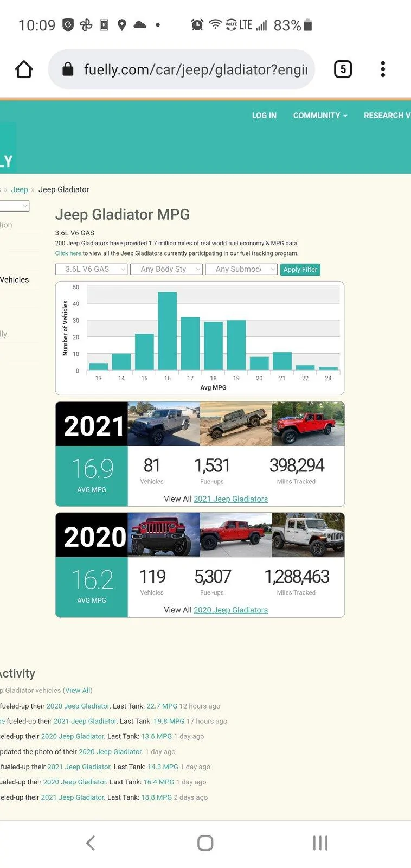Expand the Any Submodel dropdown
This screenshot has width=411, height=868.
[x=241, y=269]
